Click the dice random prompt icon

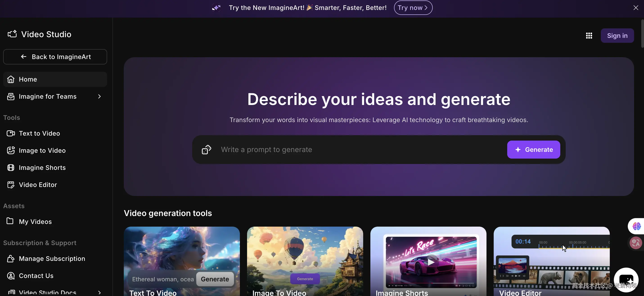click(206, 150)
